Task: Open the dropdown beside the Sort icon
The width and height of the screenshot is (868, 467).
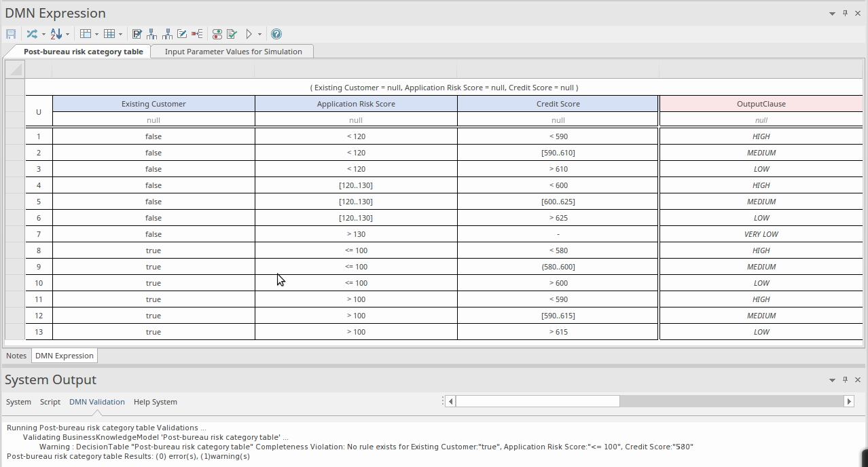Action: click(x=68, y=34)
